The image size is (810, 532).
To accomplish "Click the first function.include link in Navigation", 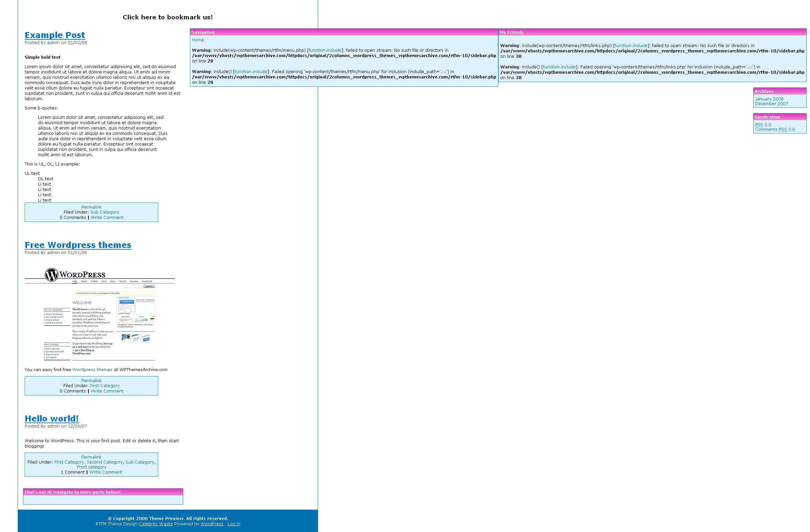I will click(x=325, y=50).
